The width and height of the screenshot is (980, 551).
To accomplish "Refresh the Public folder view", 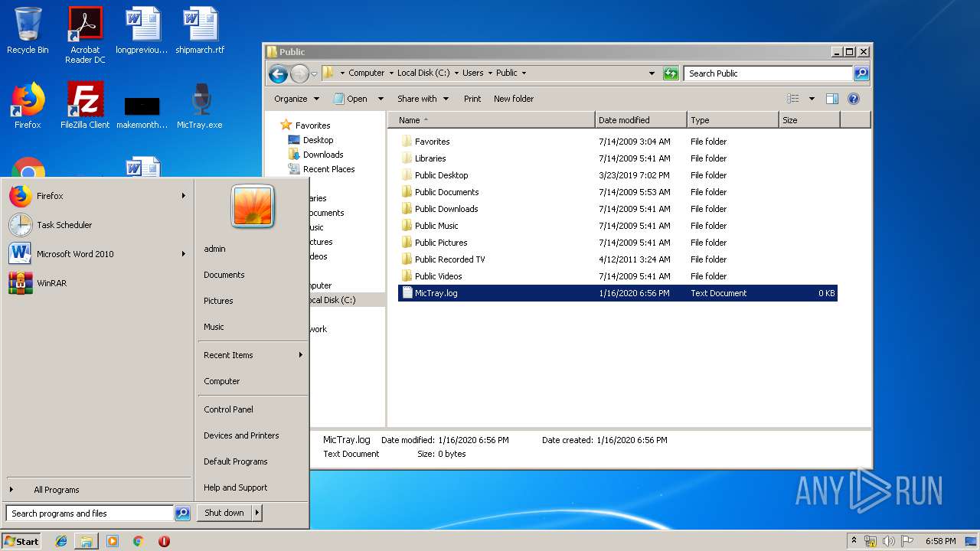I will (x=671, y=73).
